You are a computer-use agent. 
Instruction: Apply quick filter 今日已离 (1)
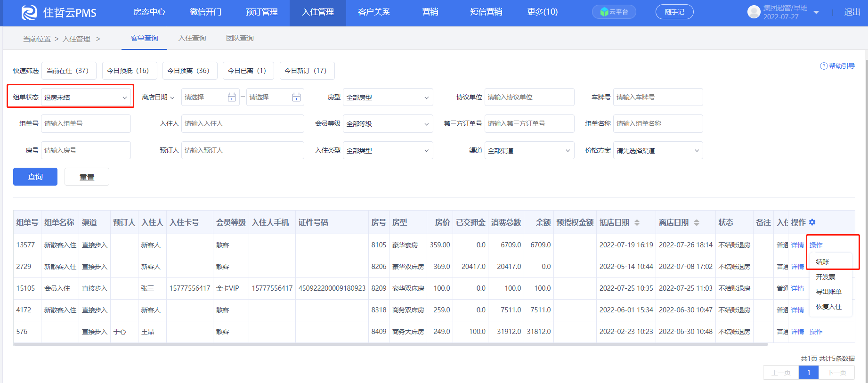click(248, 71)
